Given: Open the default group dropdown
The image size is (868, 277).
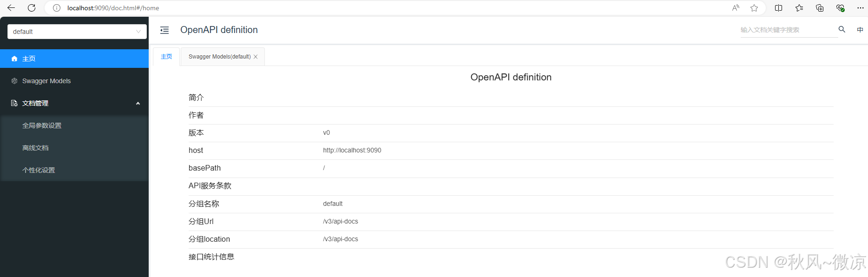Looking at the screenshot, I should point(77,32).
